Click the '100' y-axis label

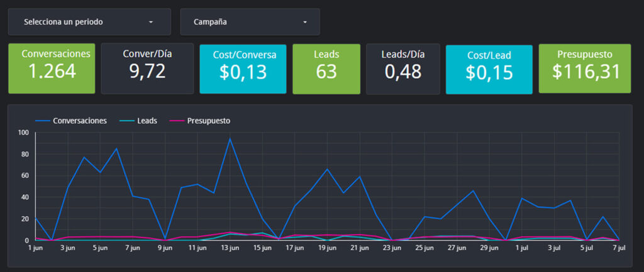pyautogui.click(x=23, y=133)
